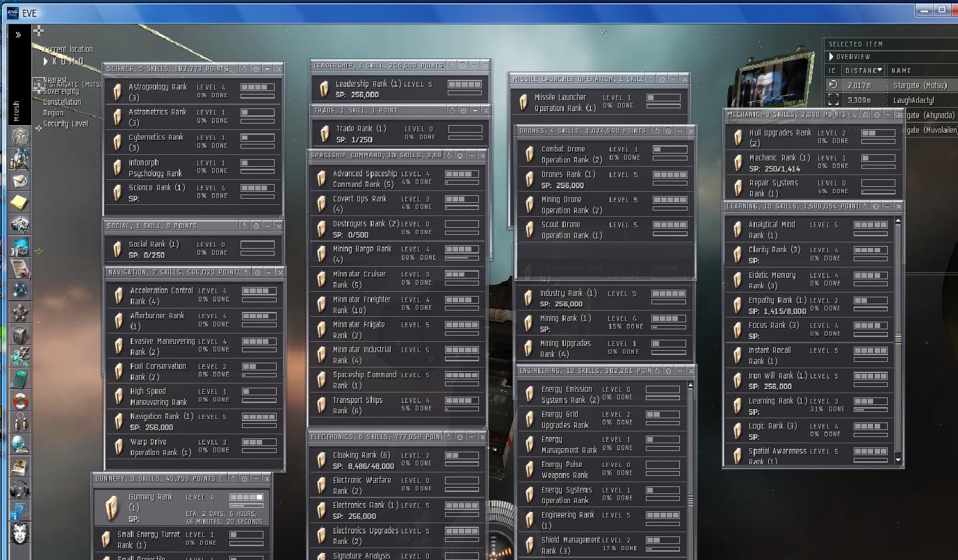Screen dimensions: 958x560
Task: Toggle the round pin button on the Gunnery window
Action: [244, 478]
